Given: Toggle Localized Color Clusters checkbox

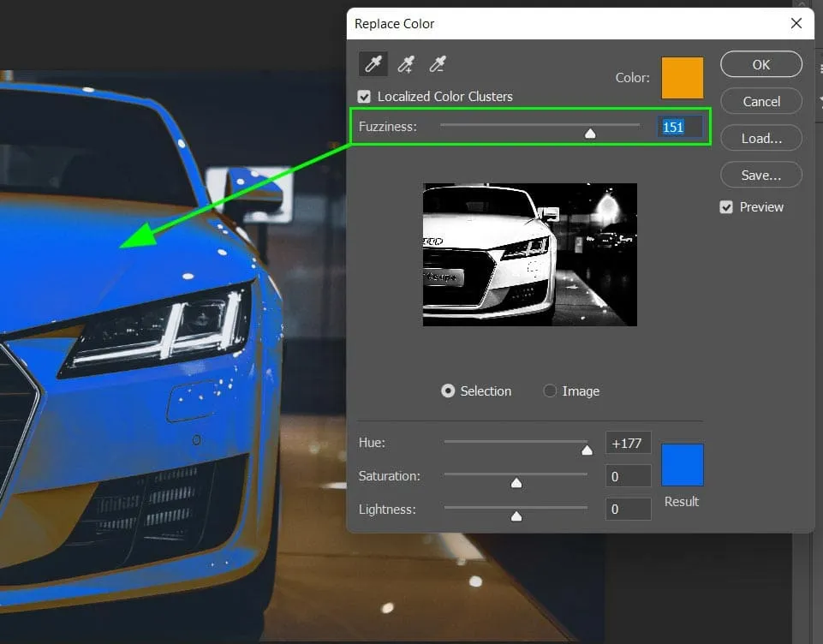Looking at the screenshot, I should pyautogui.click(x=365, y=97).
